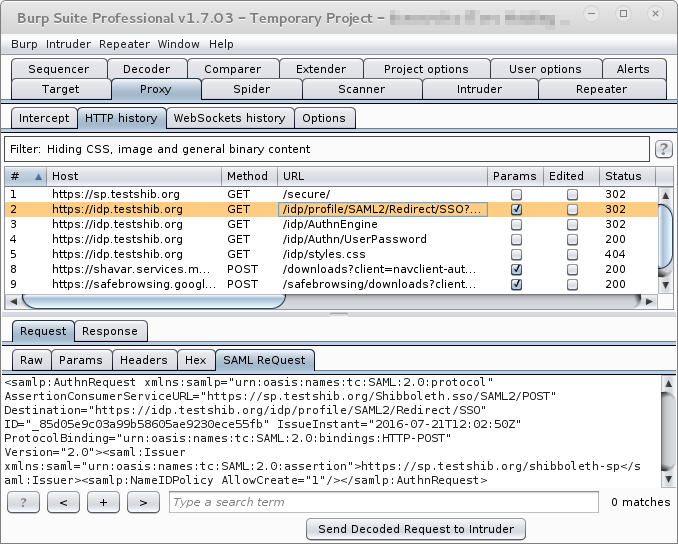This screenshot has width=678, height=544.
Task: Toggle Params checkbox for /secure/ row
Action: click(516, 195)
